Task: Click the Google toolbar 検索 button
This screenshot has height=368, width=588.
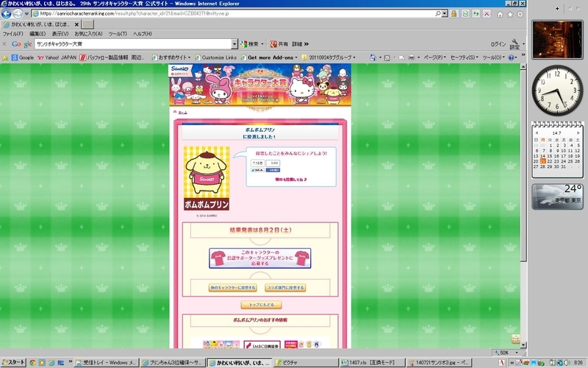Action: click(250, 44)
